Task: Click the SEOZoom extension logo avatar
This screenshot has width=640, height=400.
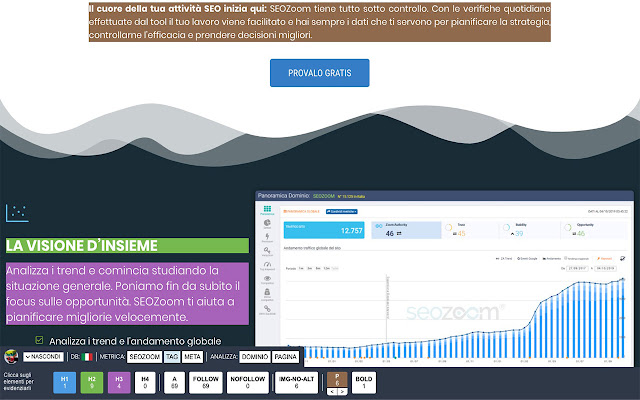Action: [x=11, y=357]
